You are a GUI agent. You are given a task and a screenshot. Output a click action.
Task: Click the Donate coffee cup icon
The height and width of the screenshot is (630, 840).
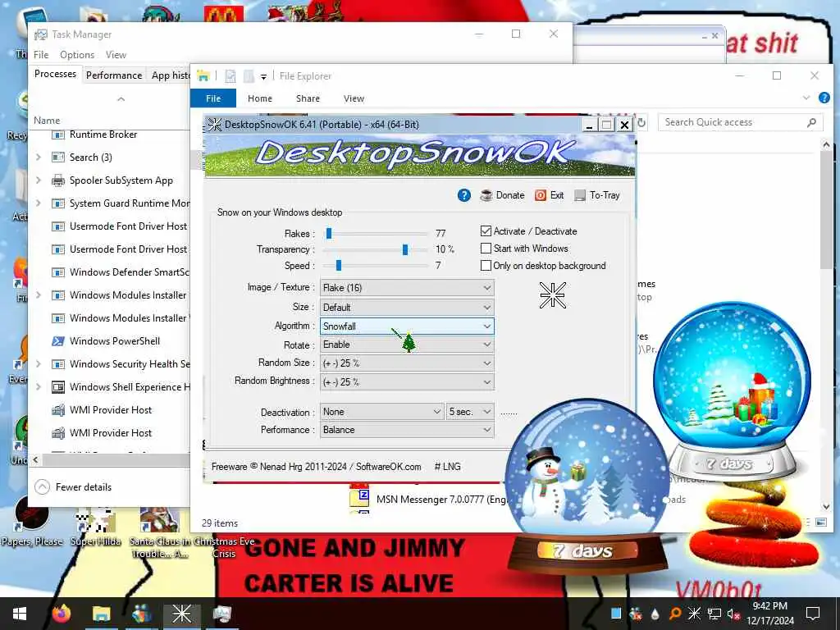(486, 195)
